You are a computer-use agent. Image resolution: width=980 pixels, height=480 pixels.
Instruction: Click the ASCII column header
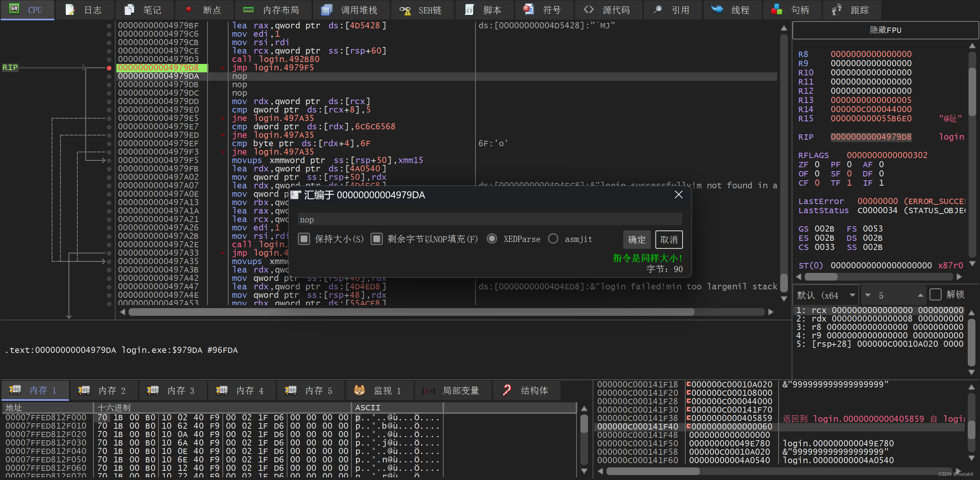[397, 408]
